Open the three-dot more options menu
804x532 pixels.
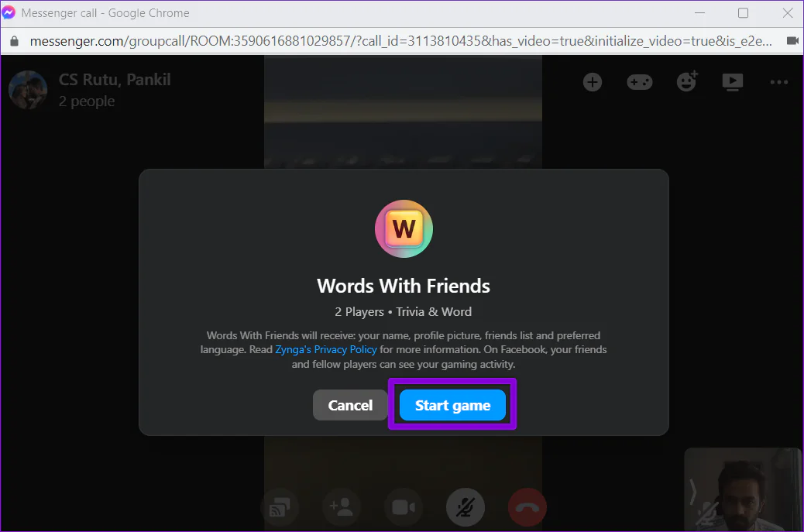(x=779, y=81)
